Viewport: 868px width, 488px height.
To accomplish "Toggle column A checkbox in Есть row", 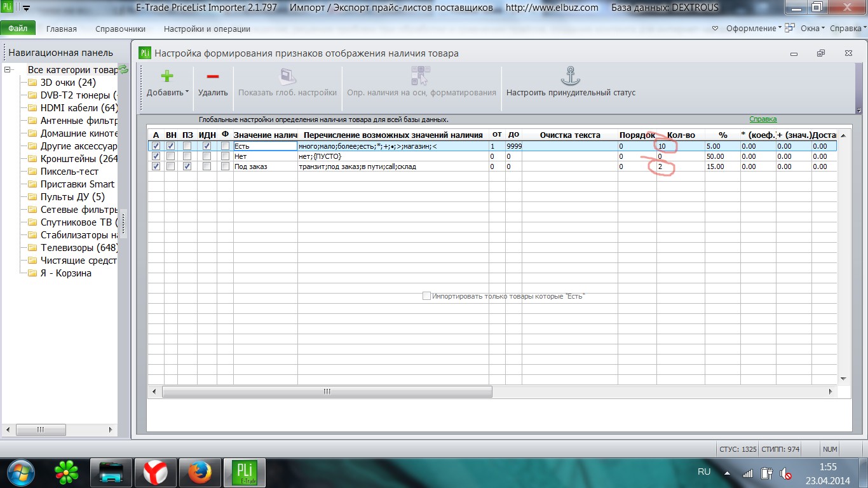I will pos(156,146).
